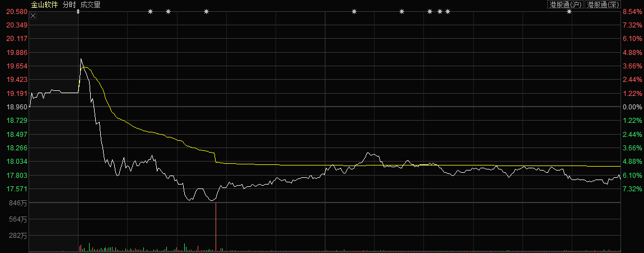
Task: Click the green 2.44% percent label
Action: [632, 135]
